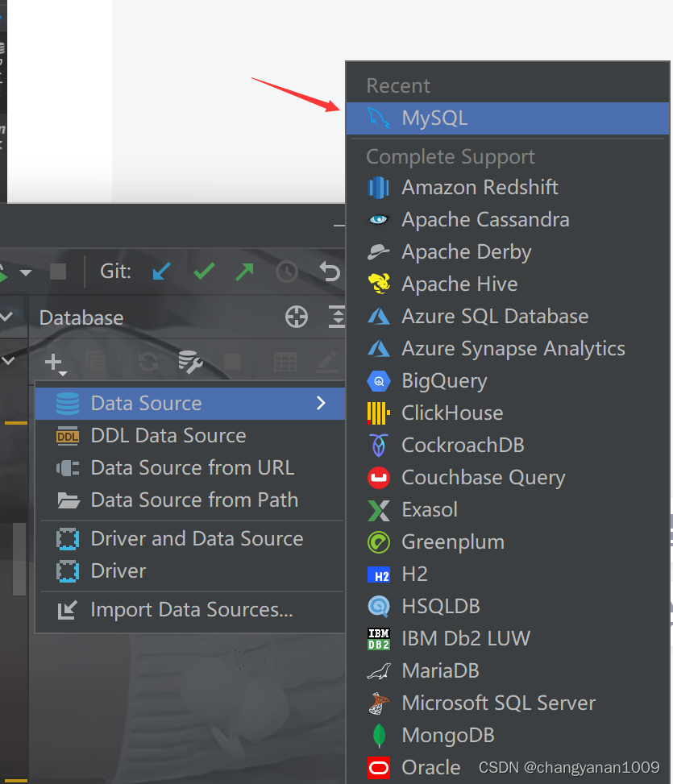
Task: Select Greenplum data source
Action: click(x=508, y=542)
